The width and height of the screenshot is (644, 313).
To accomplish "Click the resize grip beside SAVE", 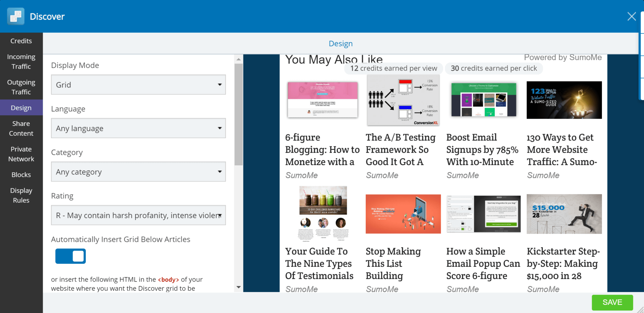I will pos(641,310).
